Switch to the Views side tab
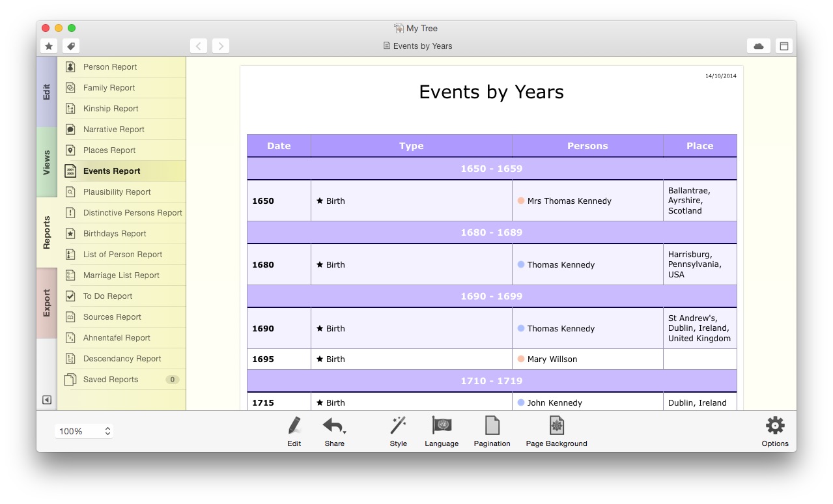Screen dimensions: 833x504 47,162
